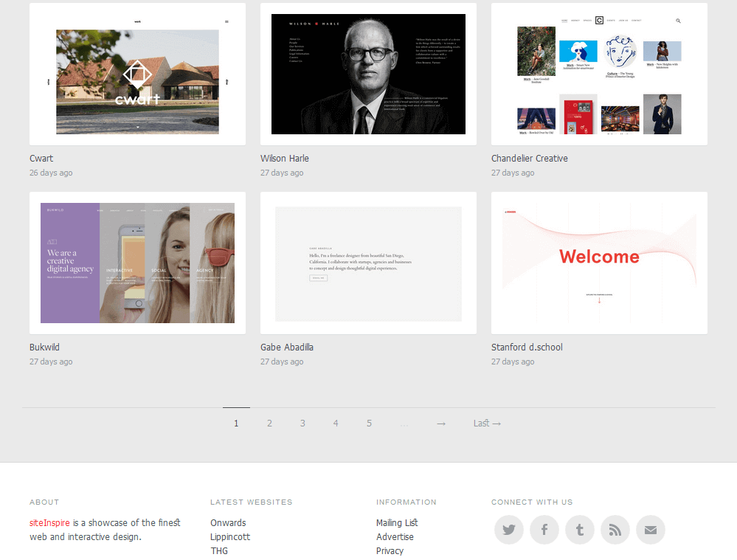The width and height of the screenshot is (737, 560).
Task: Open siteInspire Twitter profile icon
Action: coord(508,530)
